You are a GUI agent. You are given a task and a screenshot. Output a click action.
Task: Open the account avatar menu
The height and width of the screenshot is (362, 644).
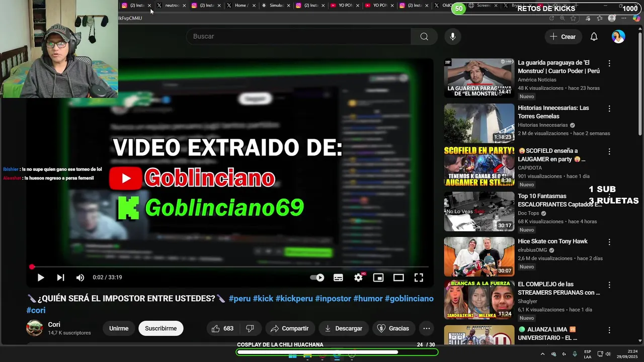pyautogui.click(x=618, y=37)
